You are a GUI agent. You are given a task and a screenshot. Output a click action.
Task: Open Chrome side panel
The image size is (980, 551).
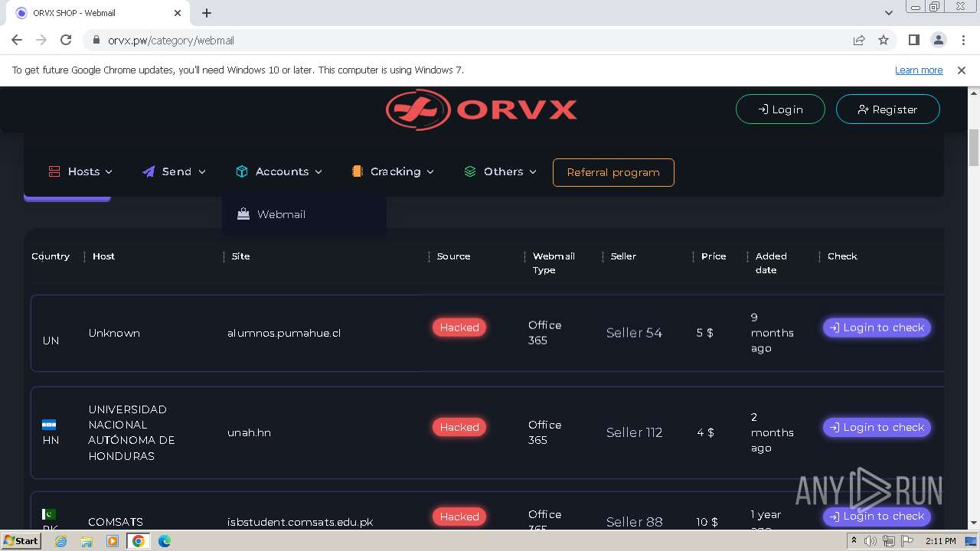click(914, 40)
